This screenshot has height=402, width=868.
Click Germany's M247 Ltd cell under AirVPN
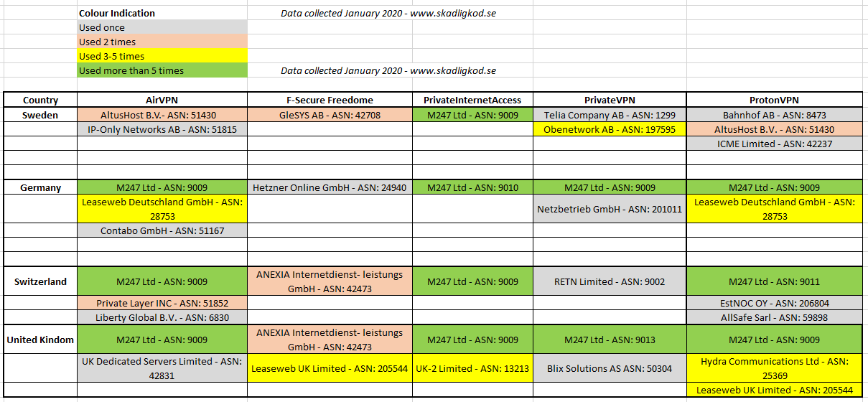point(162,187)
